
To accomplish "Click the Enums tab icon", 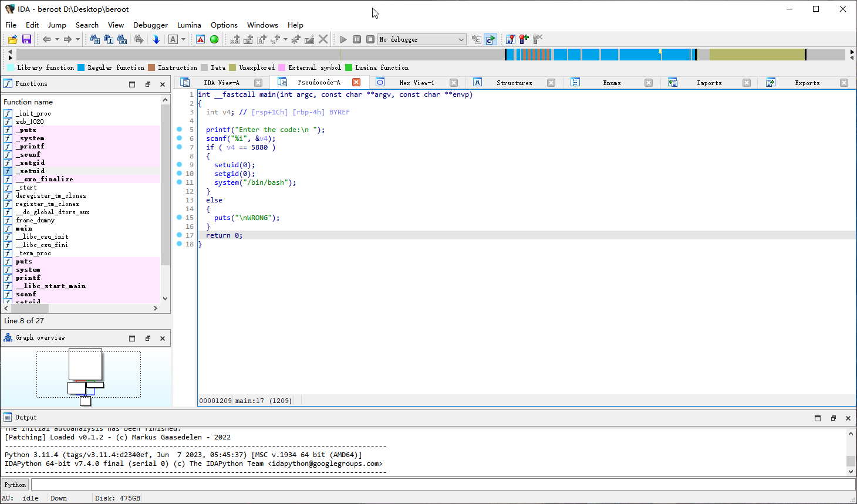I will (575, 83).
